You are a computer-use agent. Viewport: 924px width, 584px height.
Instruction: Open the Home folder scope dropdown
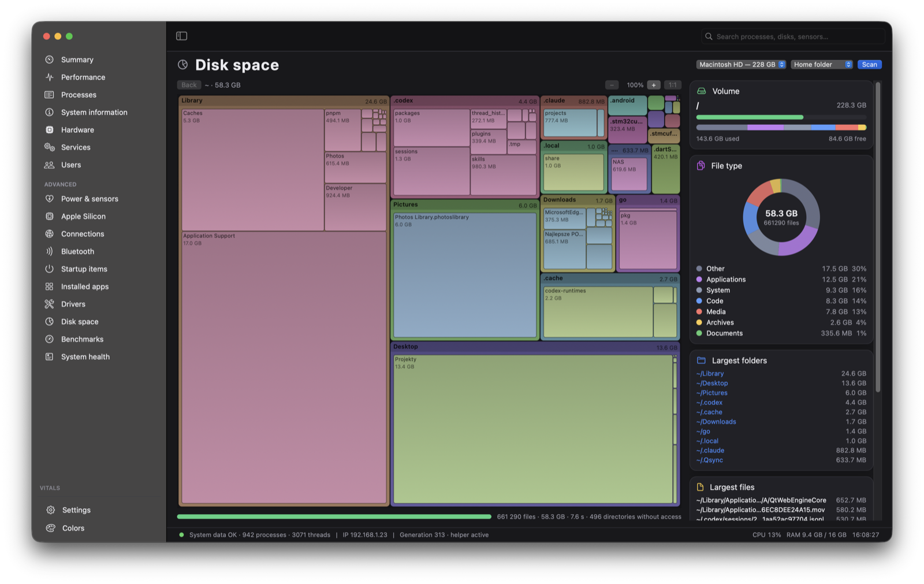click(822, 65)
